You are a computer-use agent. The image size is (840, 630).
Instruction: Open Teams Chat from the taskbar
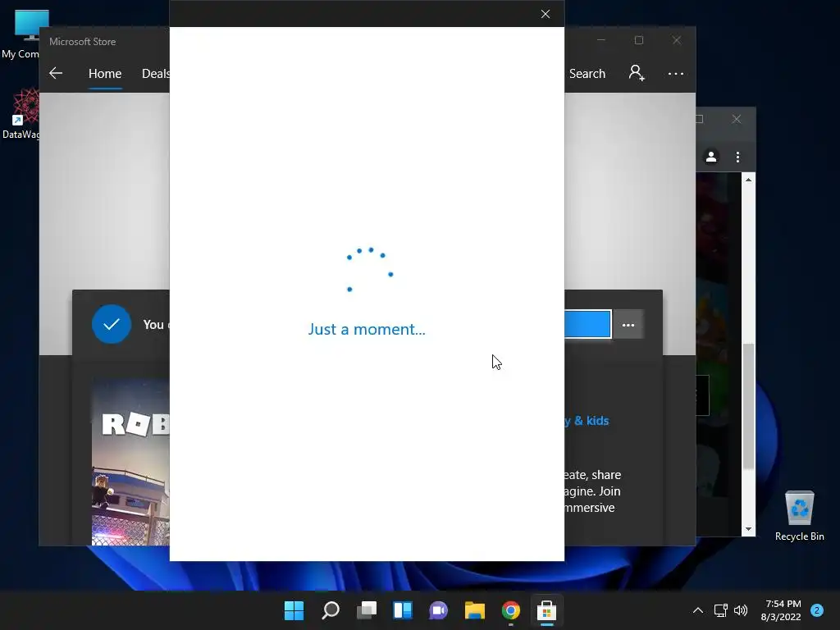tap(438, 610)
